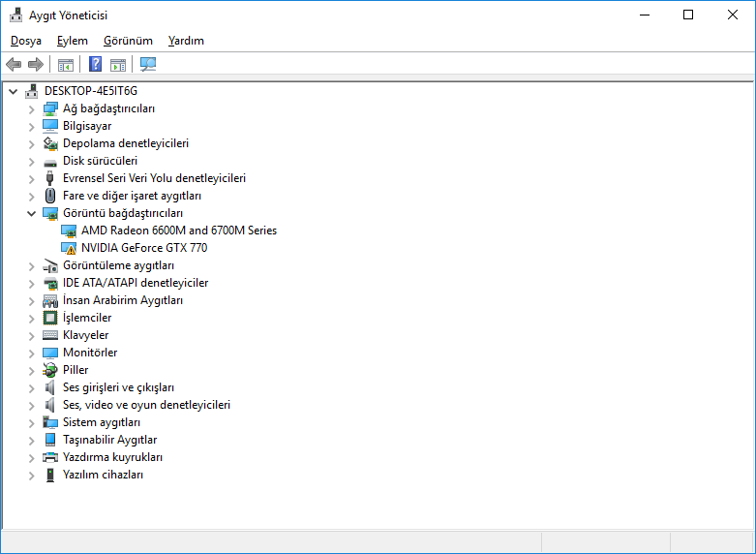This screenshot has width=756, height=554.
Task: Expand the Piller chevron
Action: [x=31, y=371]
